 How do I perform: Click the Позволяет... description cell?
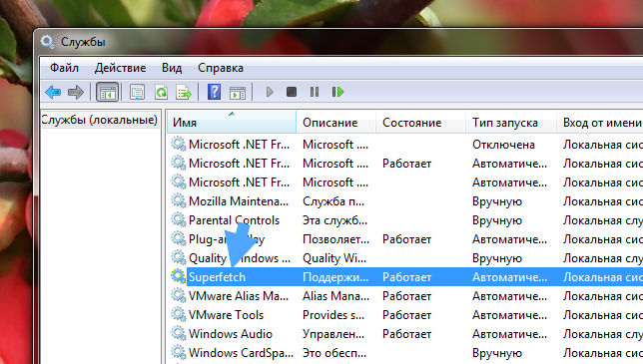(335, 239)
